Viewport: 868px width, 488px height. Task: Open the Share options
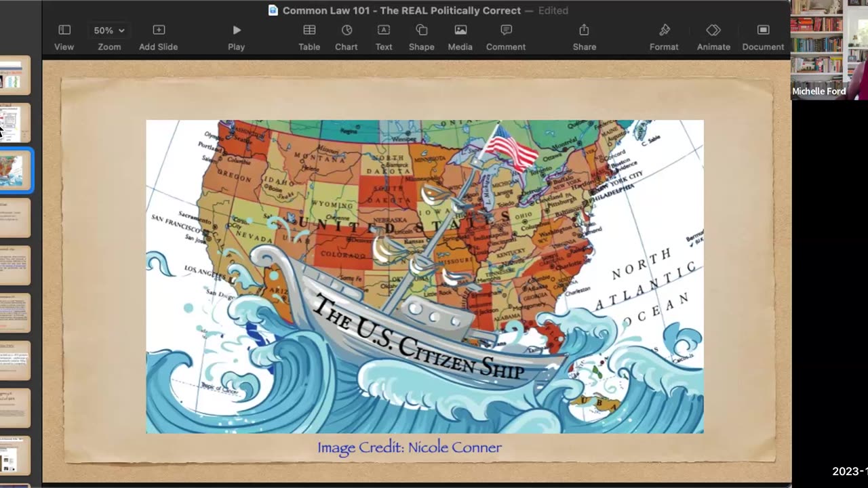pos(584,37)
